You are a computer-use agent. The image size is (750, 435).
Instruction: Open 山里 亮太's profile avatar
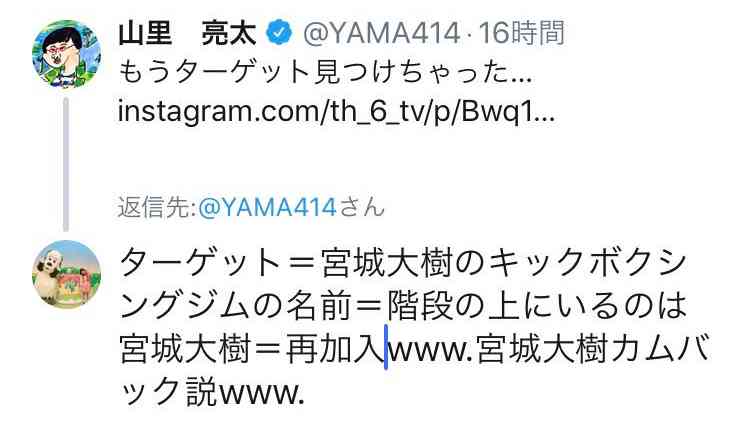[x=66, y=54]
